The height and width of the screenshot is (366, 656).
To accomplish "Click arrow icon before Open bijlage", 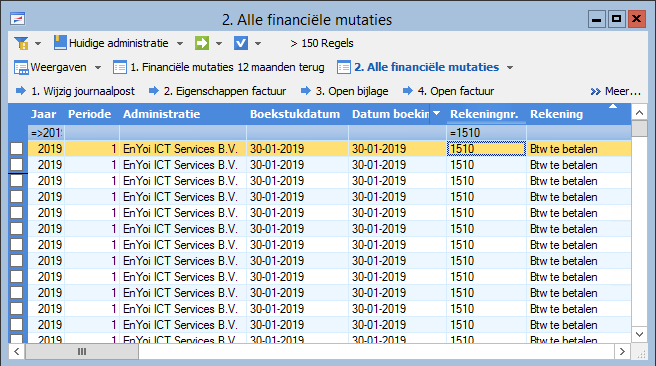I will pyautogui.click(x=306, y=90).
